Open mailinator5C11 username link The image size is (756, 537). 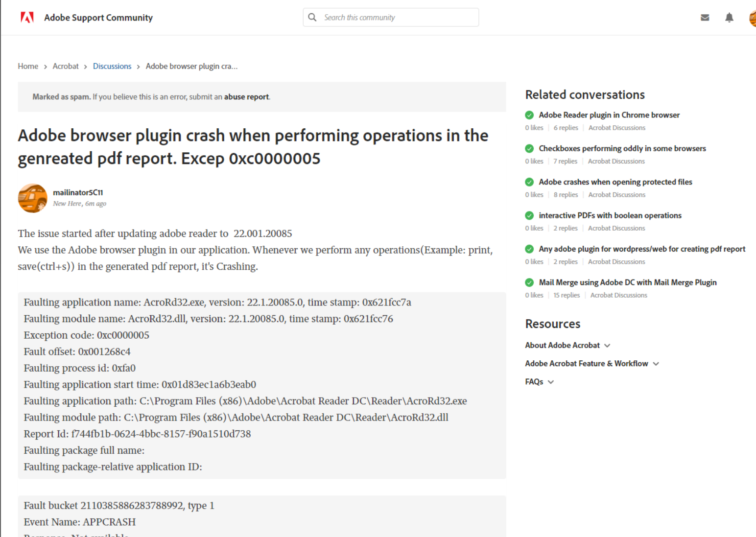pyautogui.click(x=78, y=192)
